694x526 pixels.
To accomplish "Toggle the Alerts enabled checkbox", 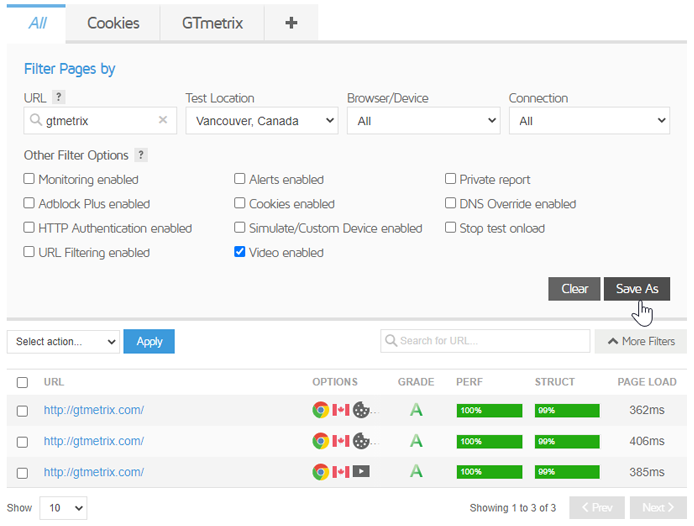I will [x=239, y=178].
